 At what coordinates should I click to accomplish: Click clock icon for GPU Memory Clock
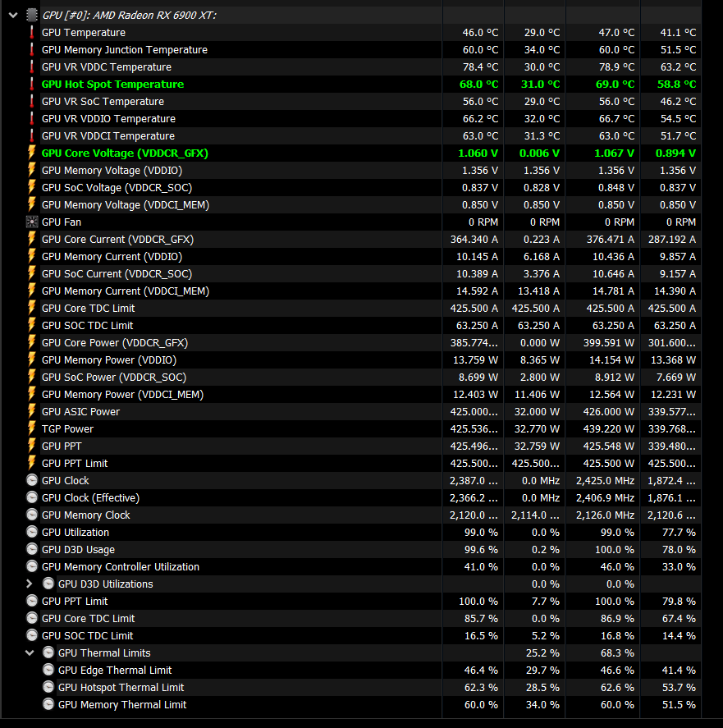[x=31, y=515]
